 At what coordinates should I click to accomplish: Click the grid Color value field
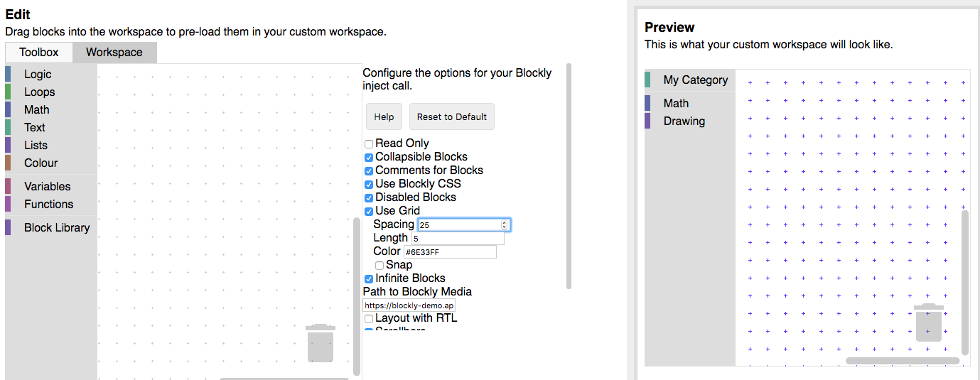pos(449,252)
